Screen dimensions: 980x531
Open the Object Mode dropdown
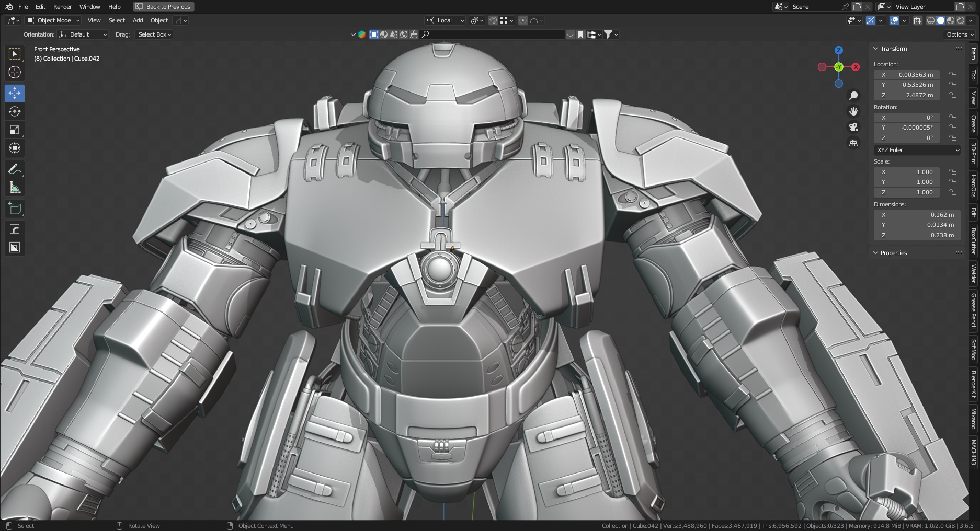(53, 20)
